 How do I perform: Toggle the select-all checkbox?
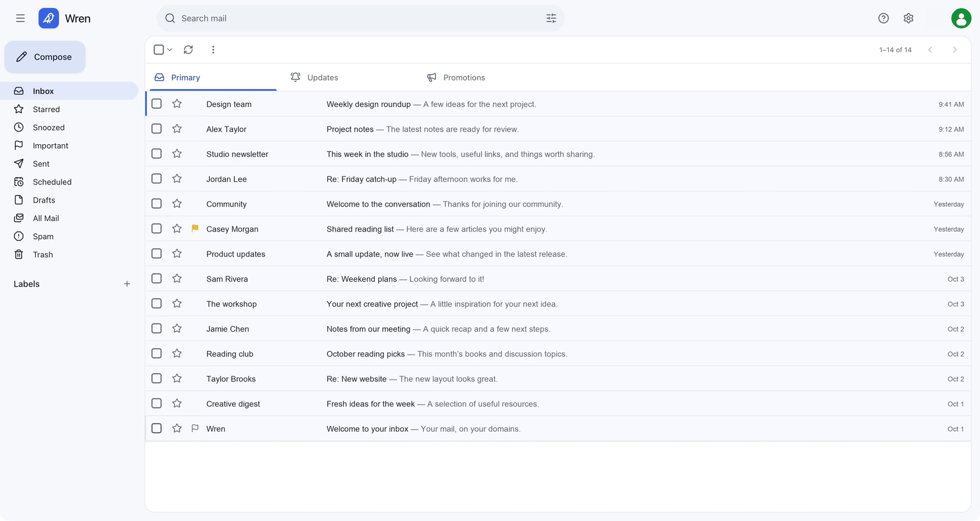click(x=159, y=50)
